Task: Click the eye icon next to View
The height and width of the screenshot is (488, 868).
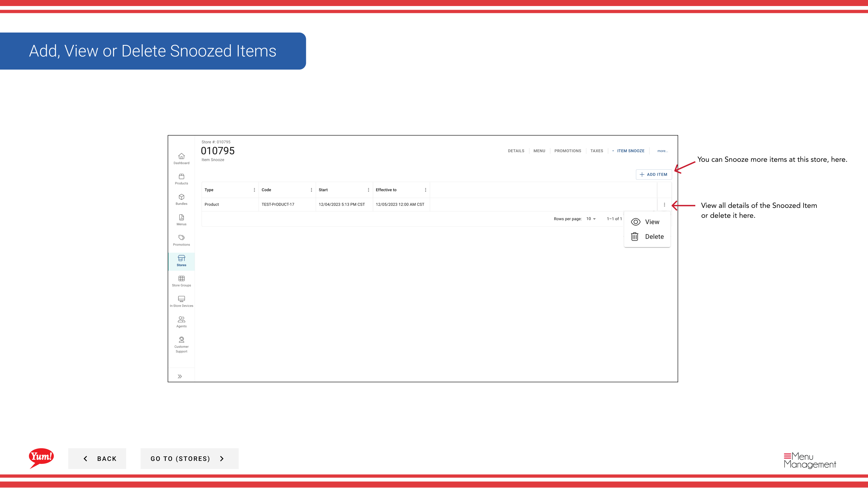Action: click(636, 222)
